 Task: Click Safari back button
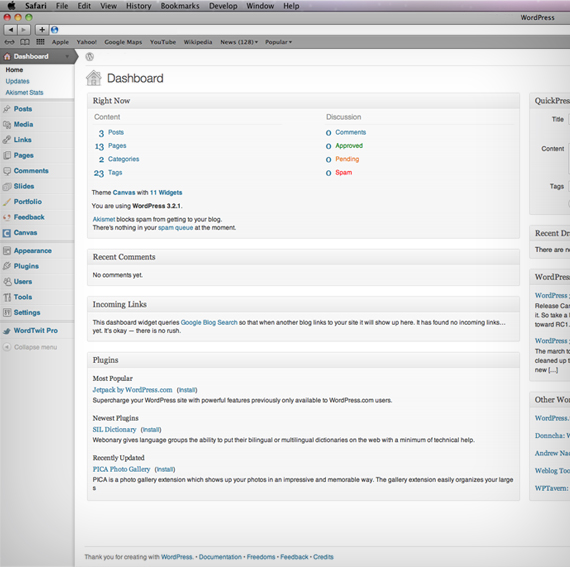11,30
